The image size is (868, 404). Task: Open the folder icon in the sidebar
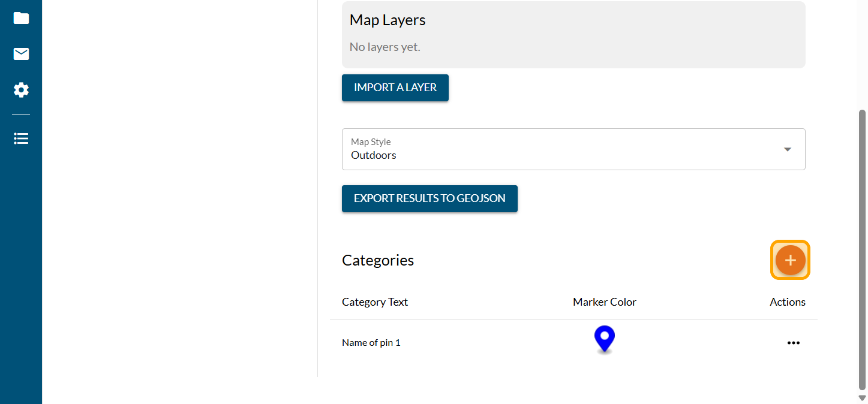[21, 18]
